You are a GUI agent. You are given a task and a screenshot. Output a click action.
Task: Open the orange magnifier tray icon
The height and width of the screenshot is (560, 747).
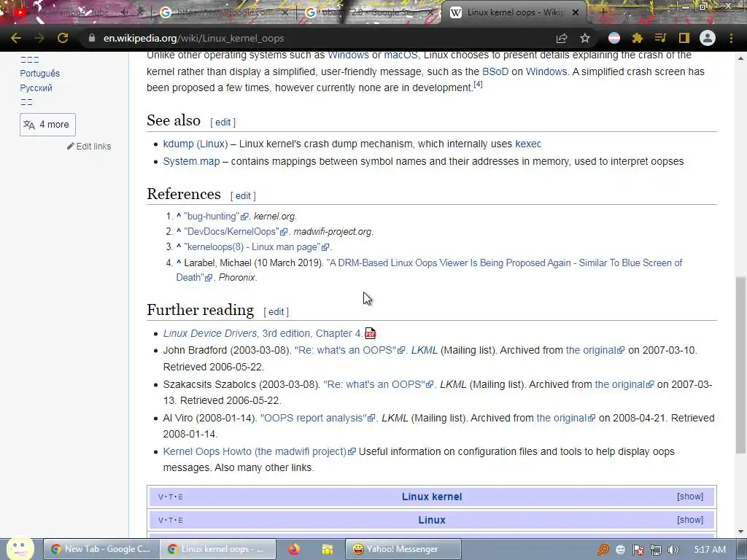(x=603, y=550)
